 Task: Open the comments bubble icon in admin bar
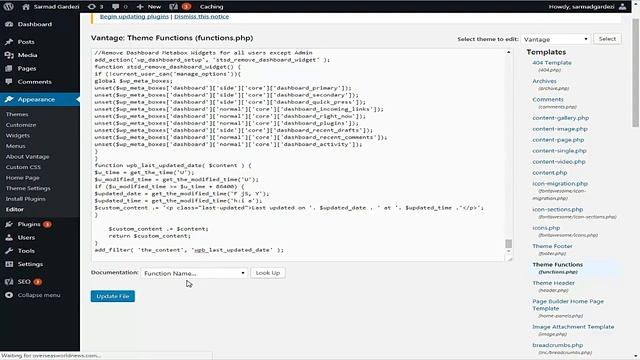tap(116, 7)
